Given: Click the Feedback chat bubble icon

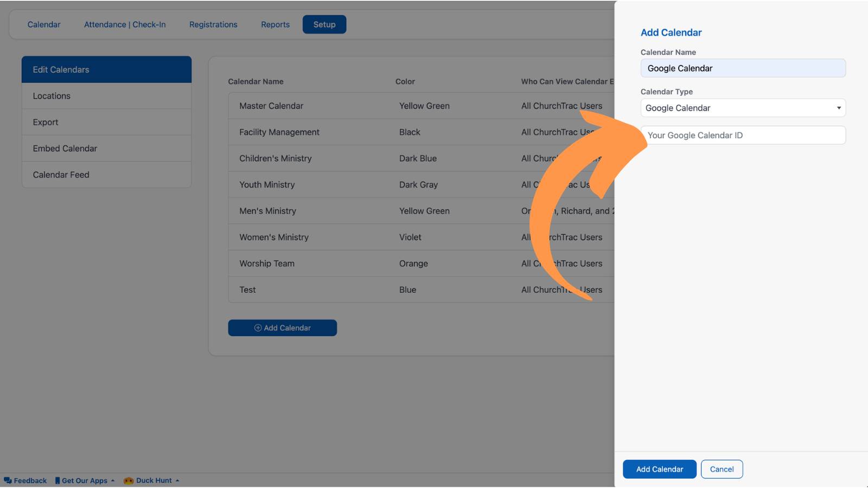Looking at the screenshot, I should pyautogui.click(x=8, y=480).
